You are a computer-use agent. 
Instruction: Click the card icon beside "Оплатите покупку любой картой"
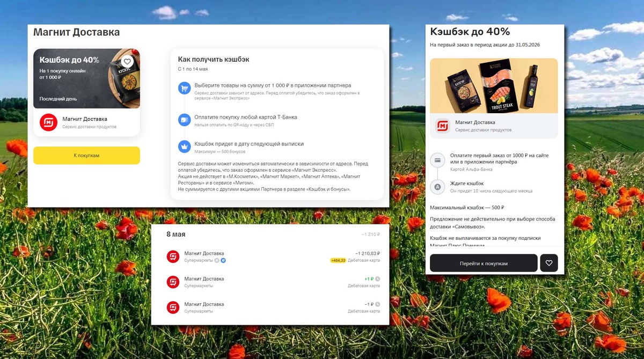point(184,120)
